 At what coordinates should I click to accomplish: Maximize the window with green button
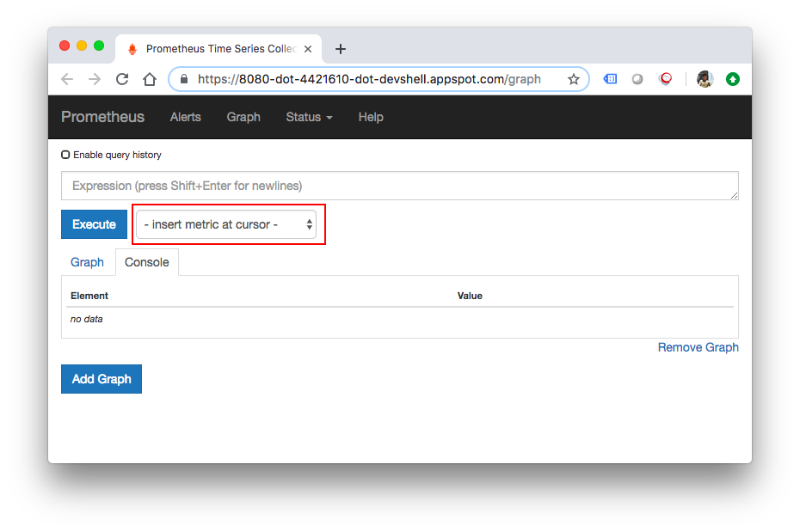99,46
